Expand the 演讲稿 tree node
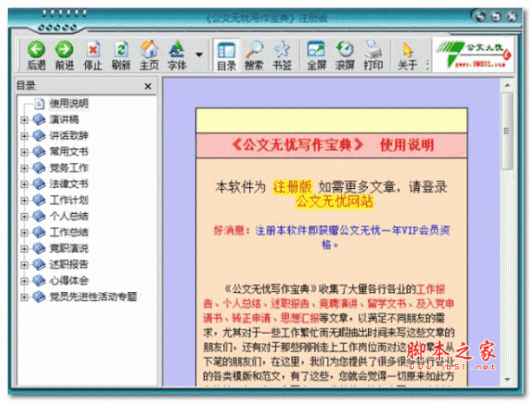The image size is (532, 403). click(x=24, y=120)
